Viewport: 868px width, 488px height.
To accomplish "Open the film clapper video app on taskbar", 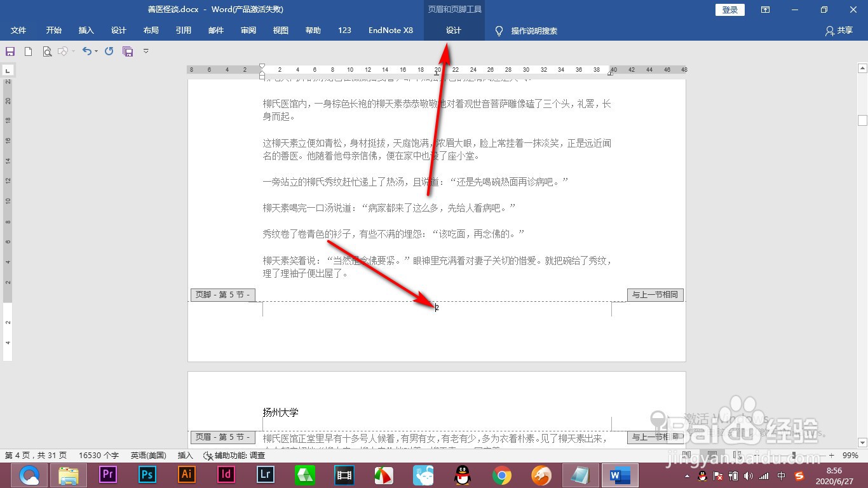I will click(344, 475).
